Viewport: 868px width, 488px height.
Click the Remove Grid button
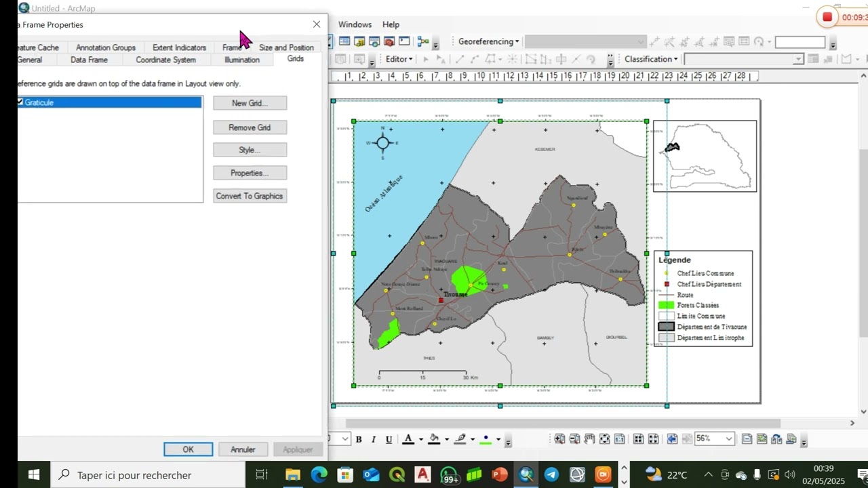point(250,127)
